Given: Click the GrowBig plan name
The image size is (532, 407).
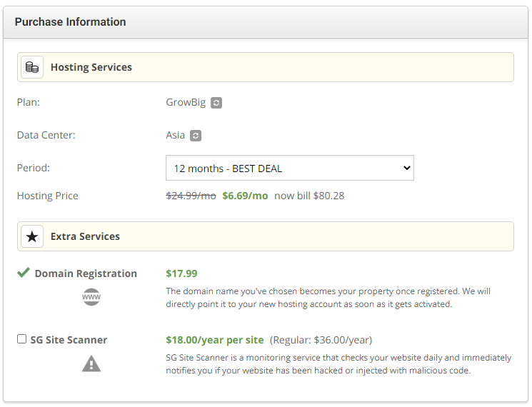Looking at the screenshot, I should point(186,102).
